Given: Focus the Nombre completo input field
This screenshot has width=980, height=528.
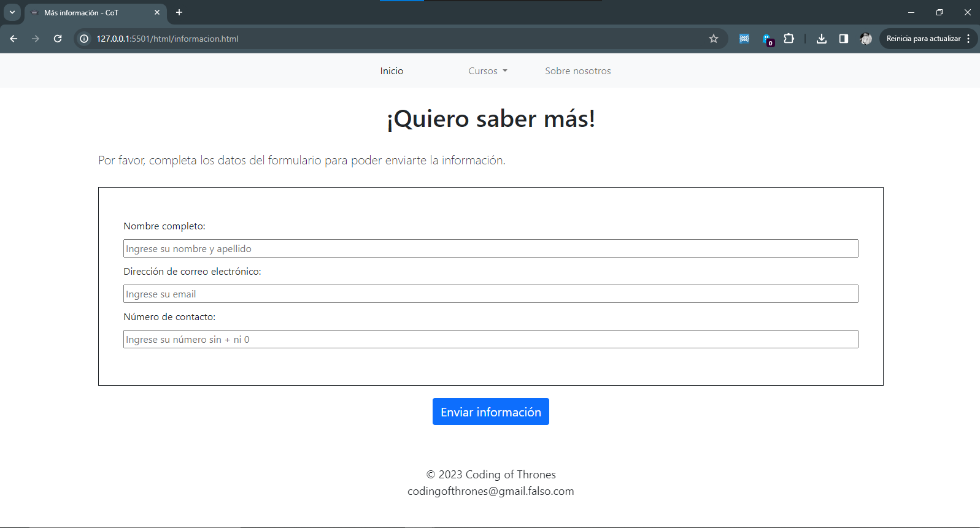Looking at the screenshot, I should click(x=491, y=248).
